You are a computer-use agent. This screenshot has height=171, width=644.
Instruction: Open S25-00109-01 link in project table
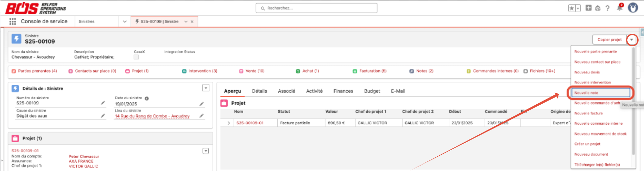point(250,123)
